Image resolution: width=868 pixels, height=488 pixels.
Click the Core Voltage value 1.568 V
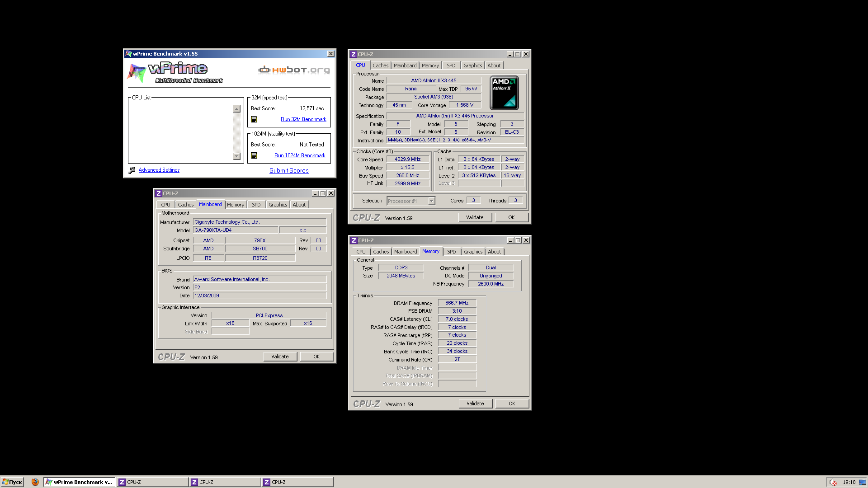pyautogui.click(x=465, y=105)
